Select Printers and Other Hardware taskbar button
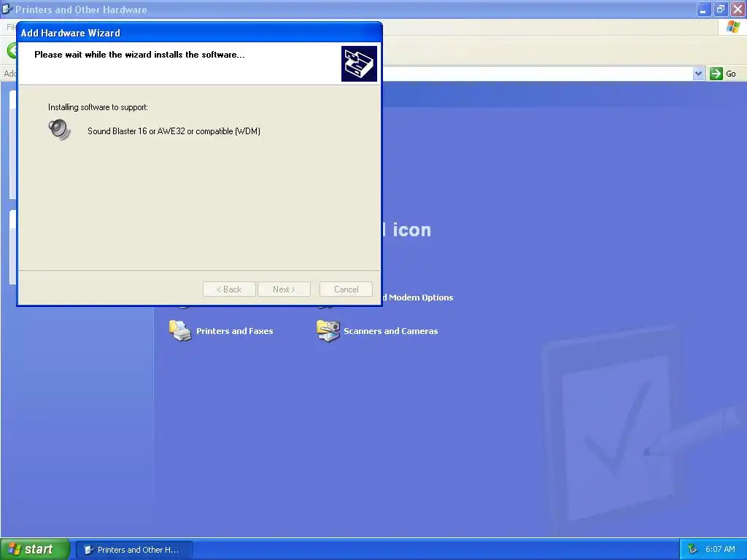 tap(134, 550)
